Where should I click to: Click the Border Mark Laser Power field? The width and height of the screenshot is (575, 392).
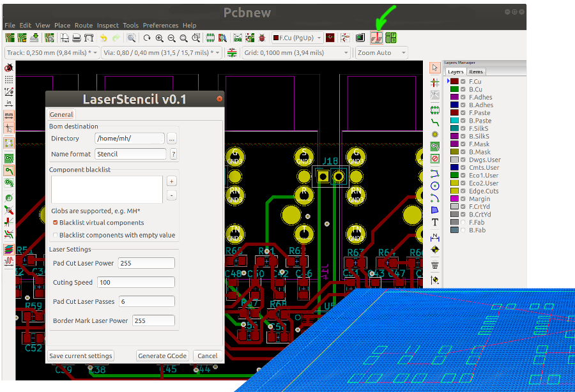(153, 320)
